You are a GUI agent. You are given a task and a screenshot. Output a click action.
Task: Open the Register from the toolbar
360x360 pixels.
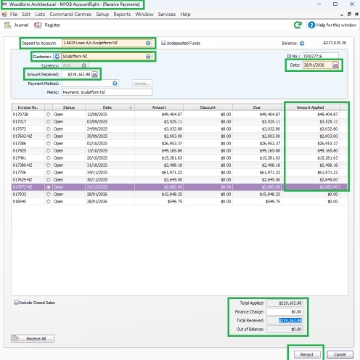tap(47, 25)
